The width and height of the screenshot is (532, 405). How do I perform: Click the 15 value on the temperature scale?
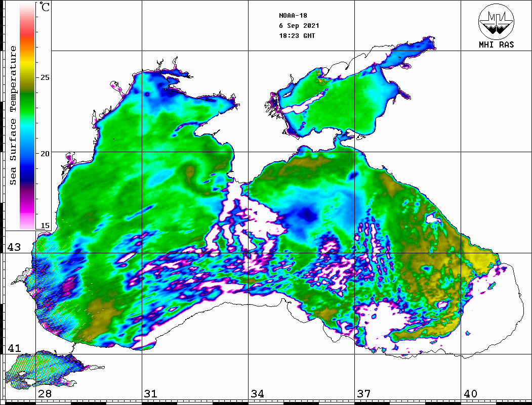coord(45,226)
